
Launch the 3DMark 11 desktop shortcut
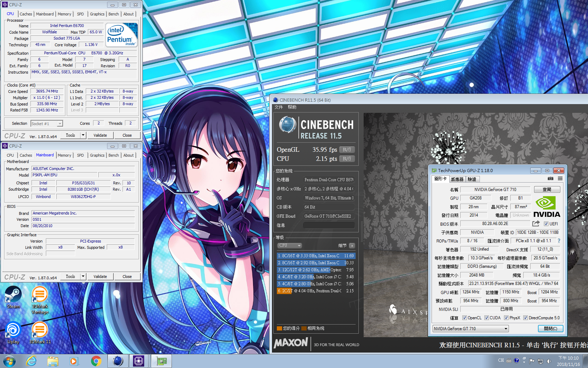(x=40, y=333)
